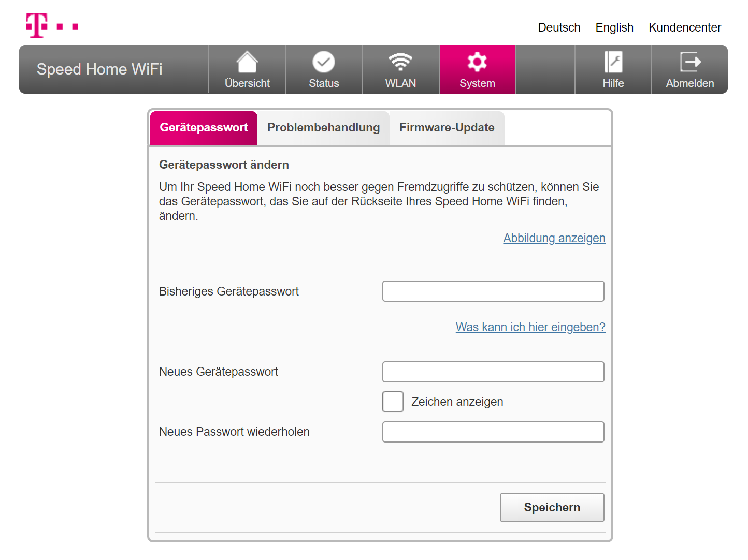Viewport: 748px width, 560px height.
Task: Click the Telekom T logo
Action: [x=37, y=25]
